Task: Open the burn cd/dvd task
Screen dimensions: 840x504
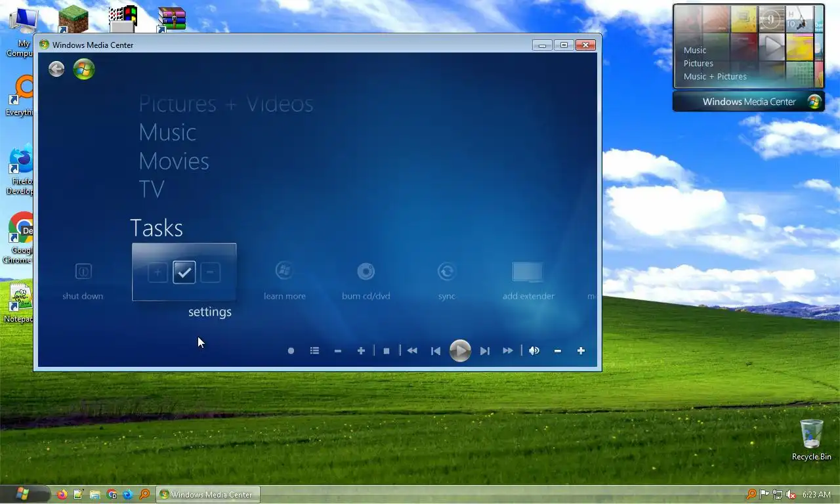Action: click(366, 281)
